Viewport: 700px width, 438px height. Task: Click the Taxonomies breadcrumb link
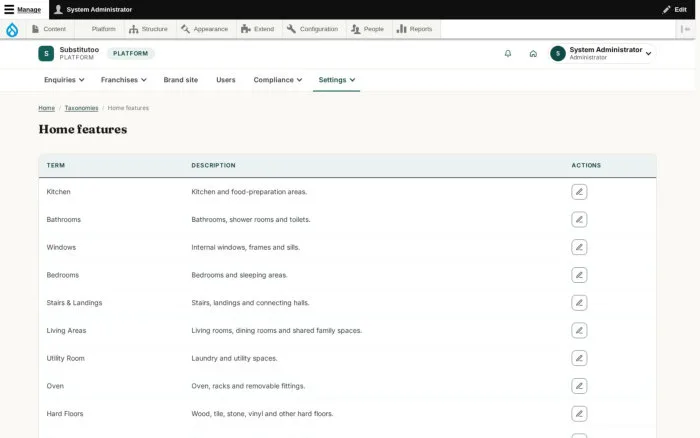pyautogui.click(x=81, y=108)
